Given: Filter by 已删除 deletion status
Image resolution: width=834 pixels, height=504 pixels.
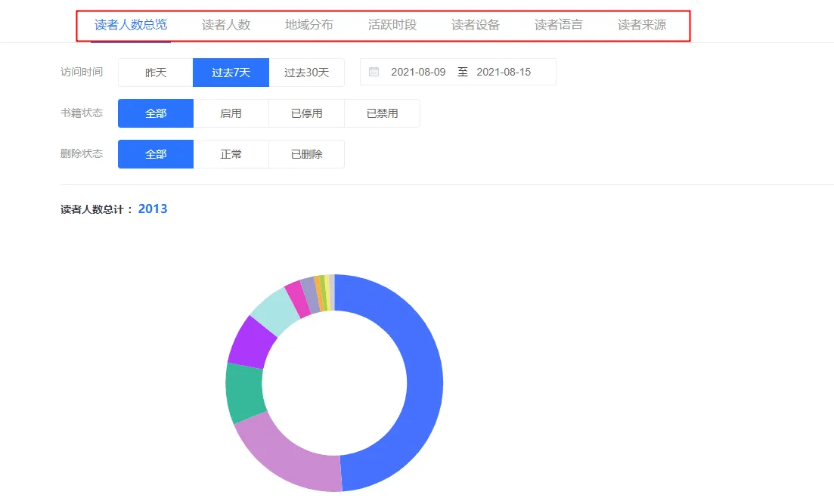Looking at the screenshot, I should click(x=307, y=153).
